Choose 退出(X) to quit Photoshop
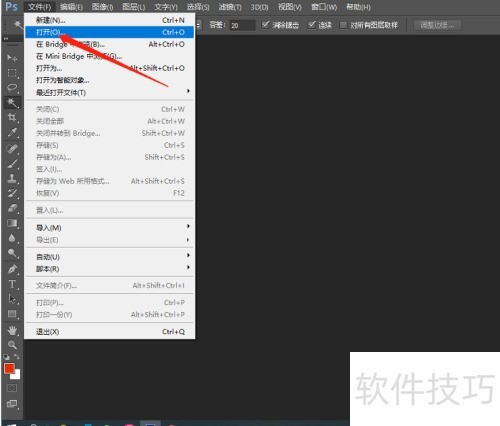Viewport: 500px width, 426px height. pyautogui.click(x=109, y=331)
